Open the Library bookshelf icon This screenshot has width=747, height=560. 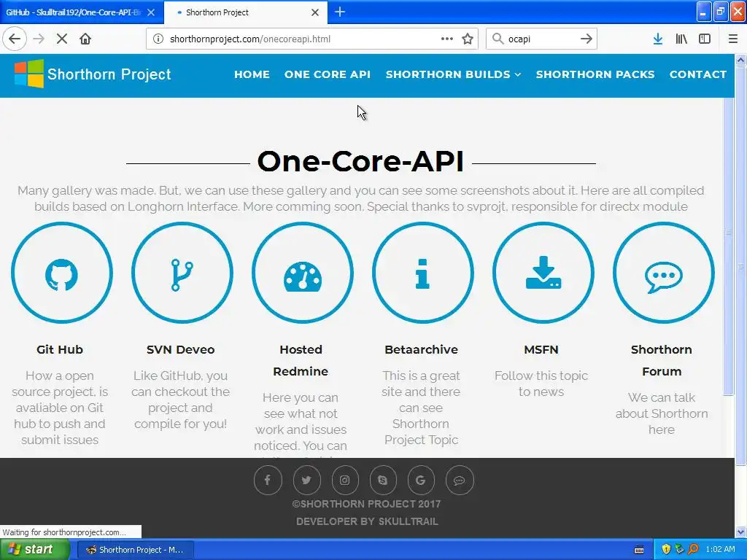point(681,39)
